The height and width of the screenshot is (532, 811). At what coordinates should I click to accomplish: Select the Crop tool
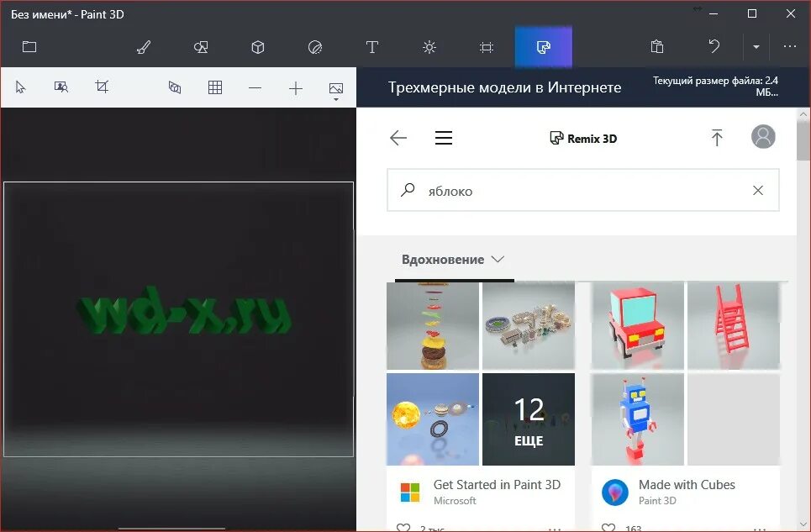103,87
